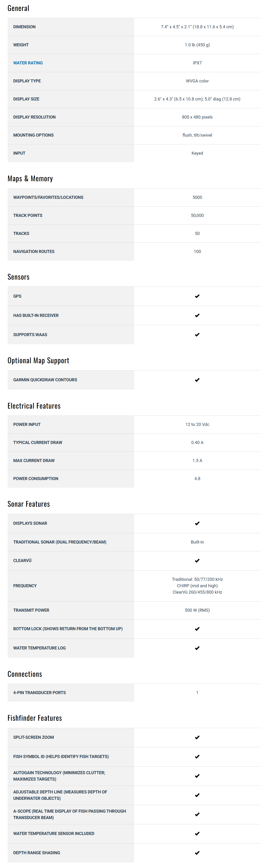The height and width of the screenshot is (868, 268).
Task: Click the IPX7 water rating value
Action: [x=197, y=63]
